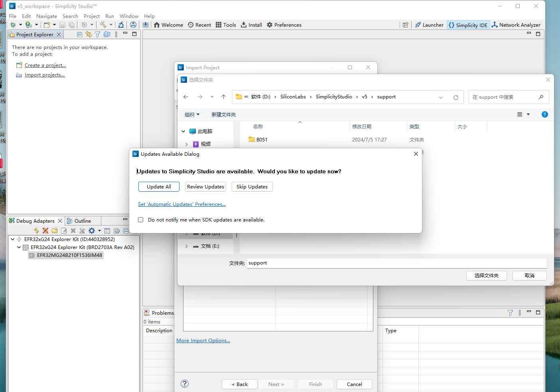Viewport: 560px width, 392px height.
Task: Open Set 'Automatic Updates' Preferences link
Action: coord(182,204)
